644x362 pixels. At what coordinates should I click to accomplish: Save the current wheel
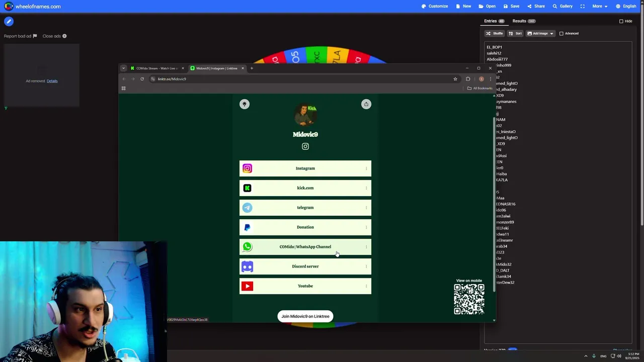point(511,6)
